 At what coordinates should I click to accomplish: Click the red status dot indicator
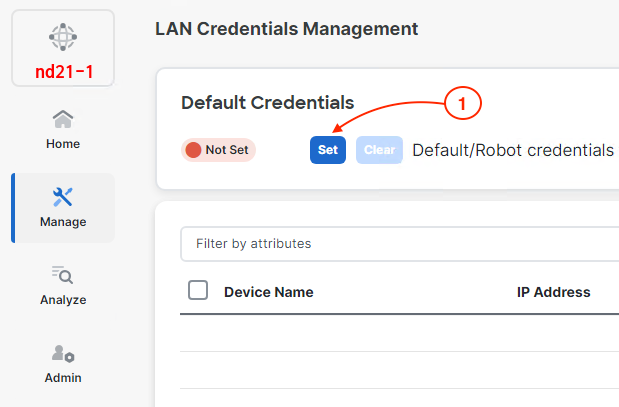(193, 150)
